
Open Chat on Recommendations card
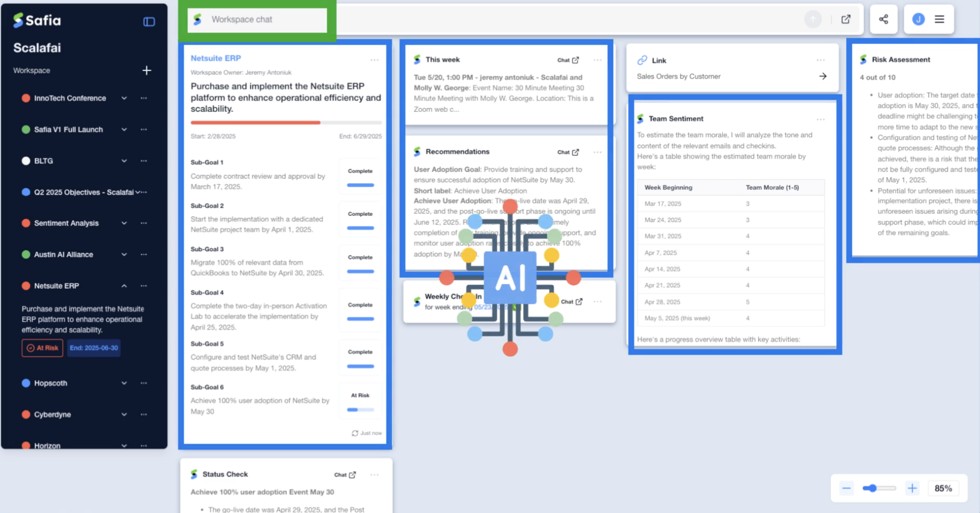tap(568, 152)
